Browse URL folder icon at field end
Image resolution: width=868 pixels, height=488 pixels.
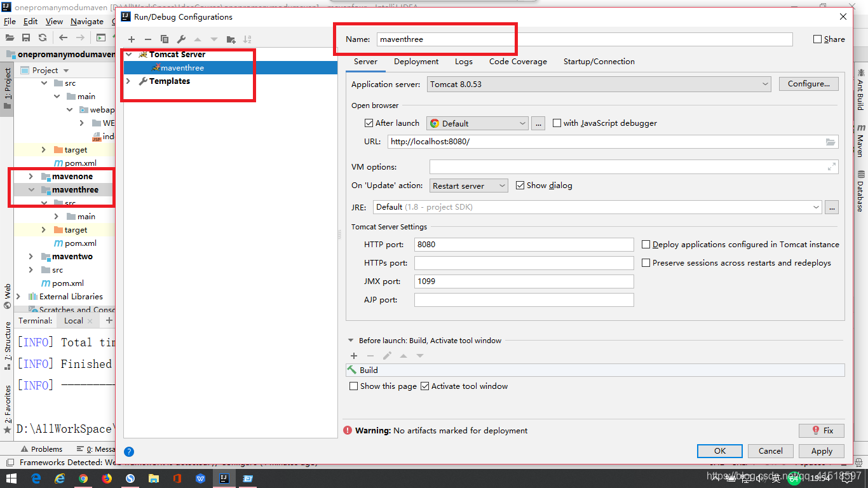coord(831,142)
